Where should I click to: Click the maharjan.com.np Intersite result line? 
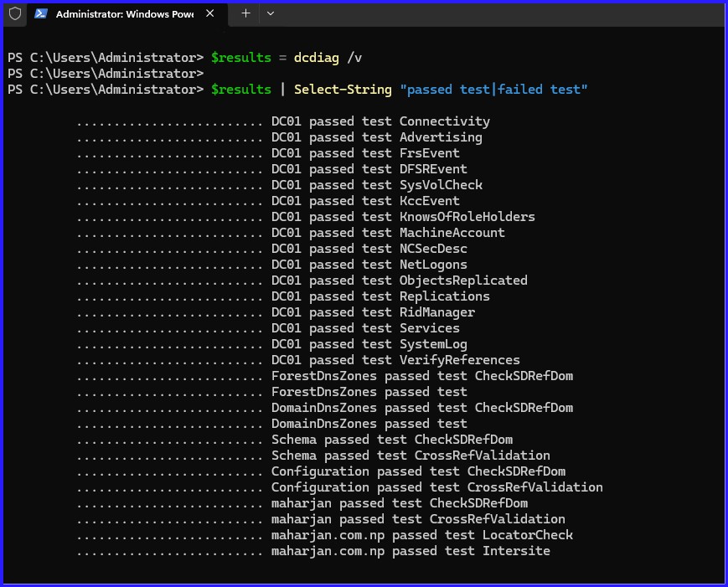click(x=410, y=551)
